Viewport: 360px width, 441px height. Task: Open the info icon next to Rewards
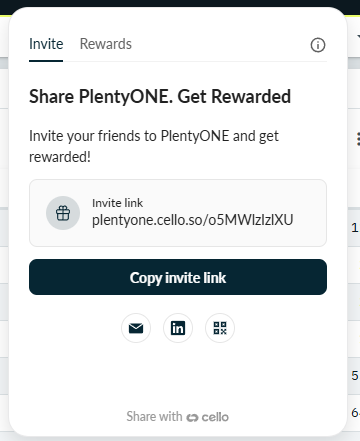pyautogui.click(x=318, y=45)
